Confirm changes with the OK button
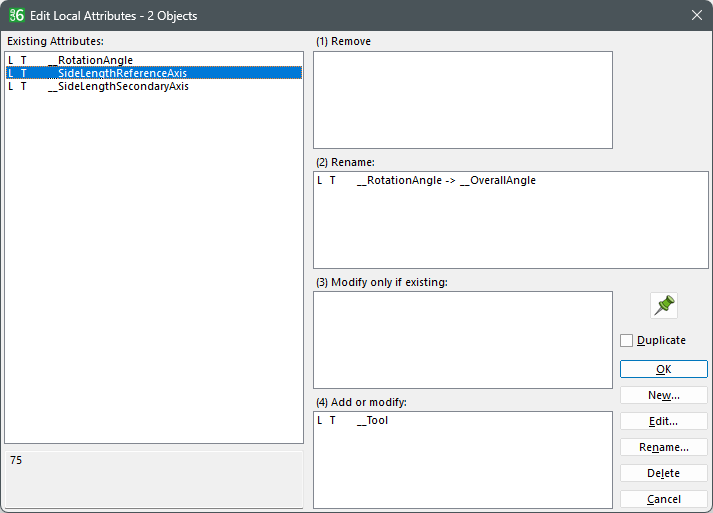The height and width of the screenshot is (513, 713). pyautogui.click(x=663, y=369)
